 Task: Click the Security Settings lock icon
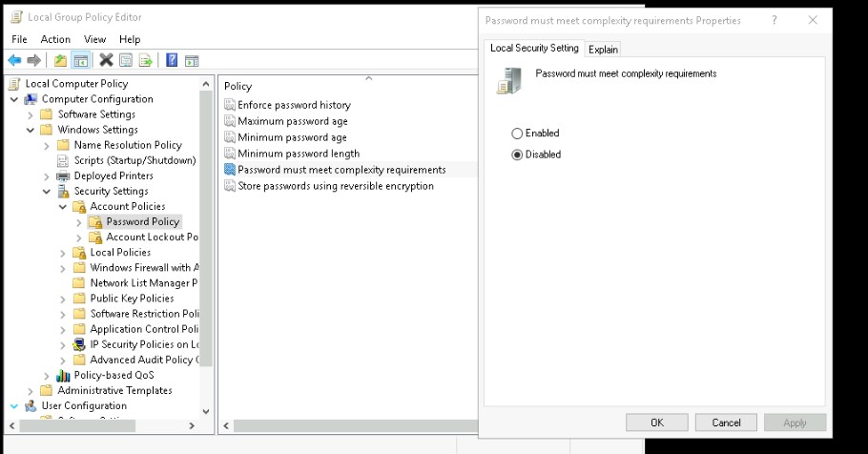63,191
